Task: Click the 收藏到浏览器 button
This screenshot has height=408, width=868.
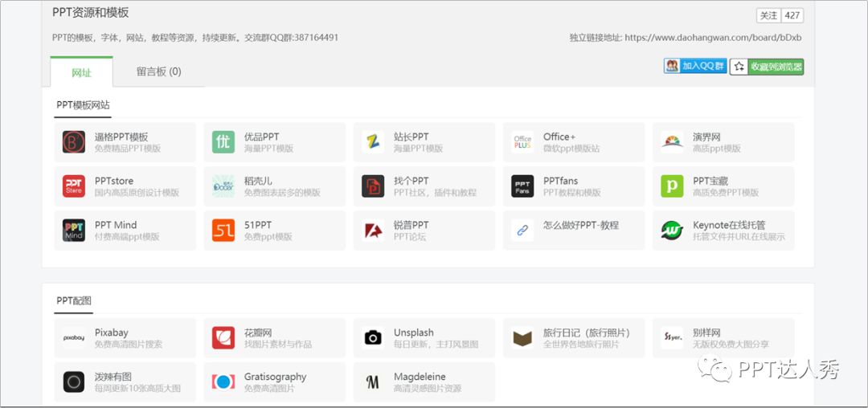Action: tap(767, 67)
